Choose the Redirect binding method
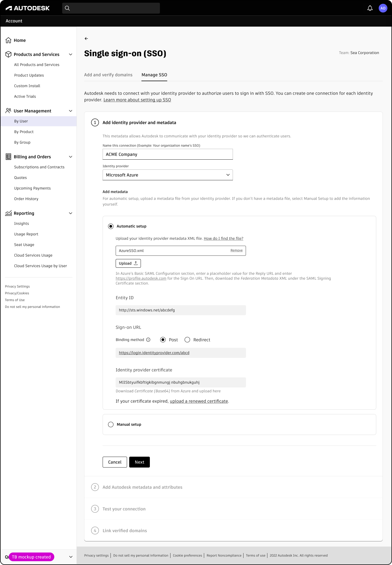The height and width of the screenshot is (565, 392). click(x=187, y=340)
